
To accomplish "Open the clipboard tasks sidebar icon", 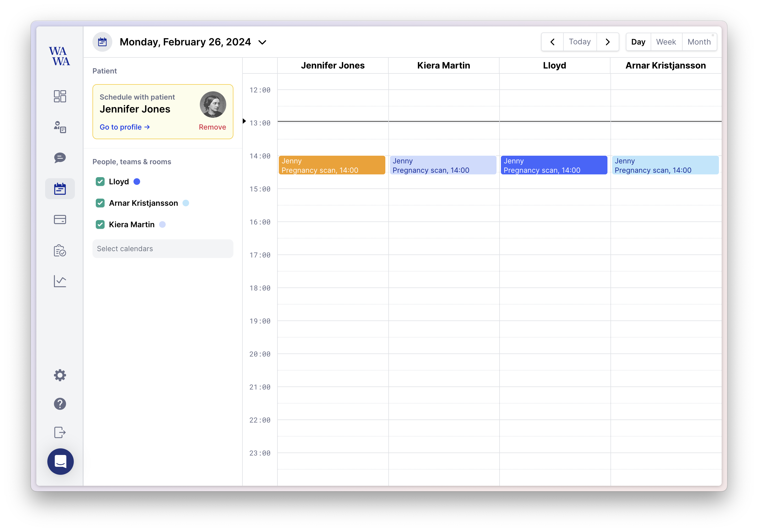I will pyautogui.click(x=60, y=251).
